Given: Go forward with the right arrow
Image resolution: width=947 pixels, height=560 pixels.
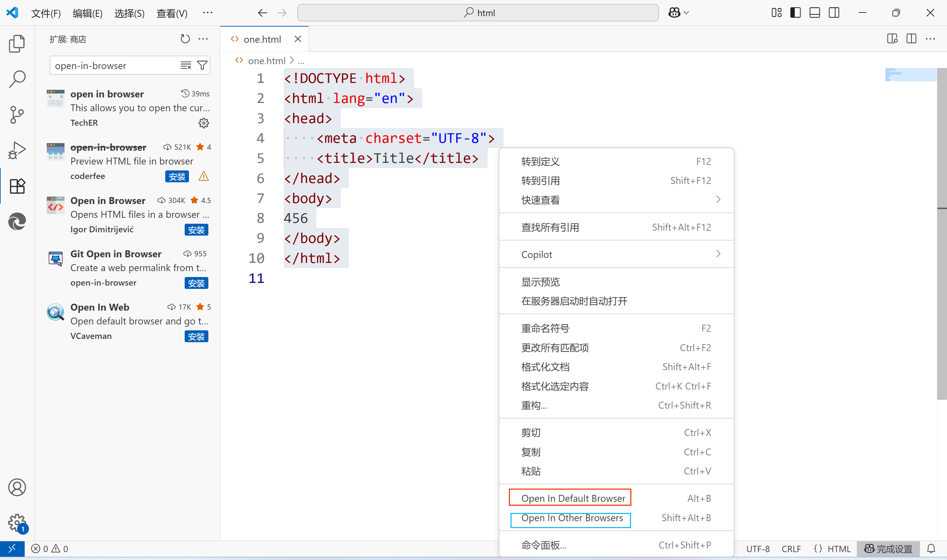Looking at the screenshot, I should 282,13.
